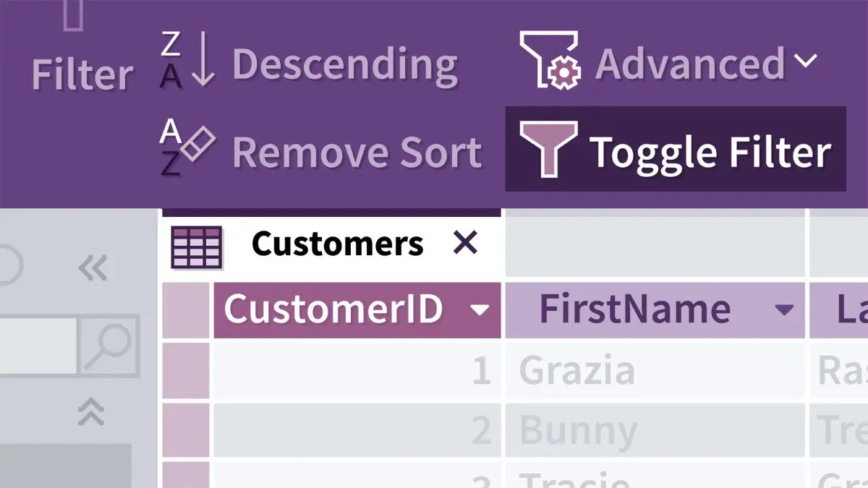Screen dimensions: 868x488
Task: Click the Remove Sort button text
Action: click(357, 152)
